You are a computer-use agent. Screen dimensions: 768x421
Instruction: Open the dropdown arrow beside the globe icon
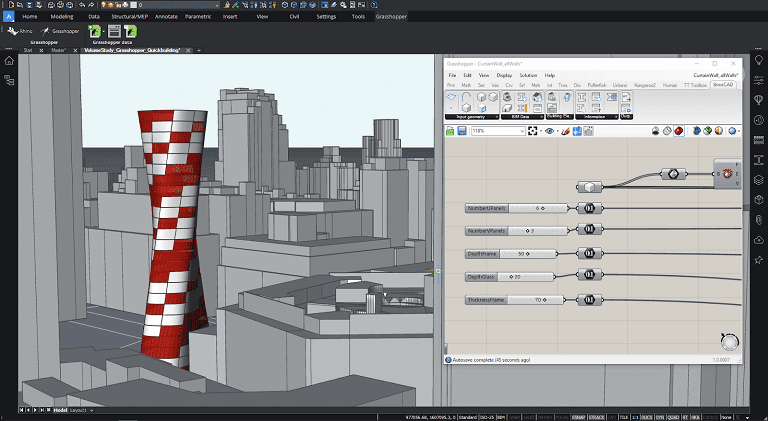coord(738,131)
